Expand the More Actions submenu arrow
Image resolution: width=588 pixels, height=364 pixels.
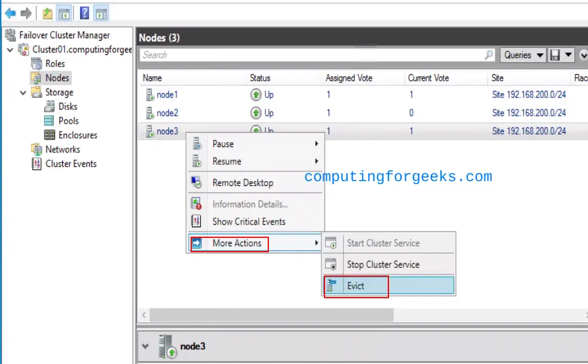(x=317, y=243)
